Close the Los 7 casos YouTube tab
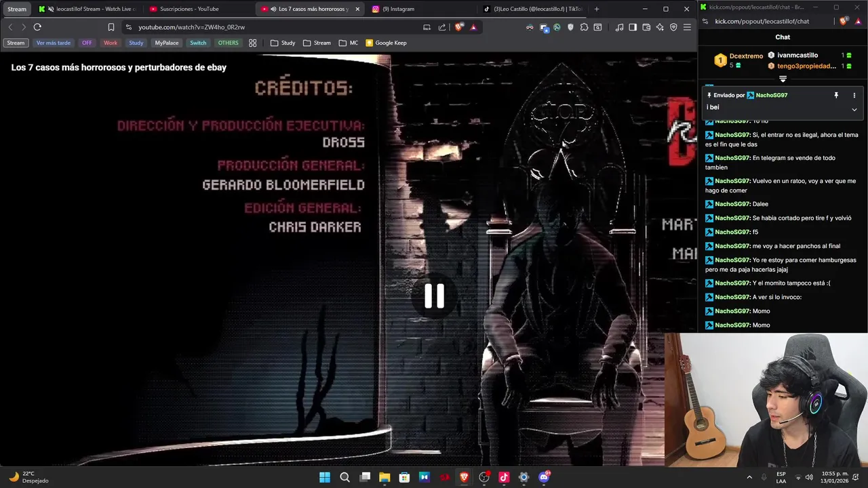 click(357, 9)
